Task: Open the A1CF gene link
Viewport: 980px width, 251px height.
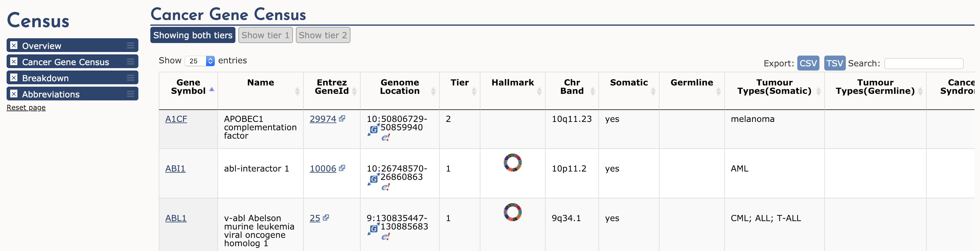Action: [x=176, y=119]
